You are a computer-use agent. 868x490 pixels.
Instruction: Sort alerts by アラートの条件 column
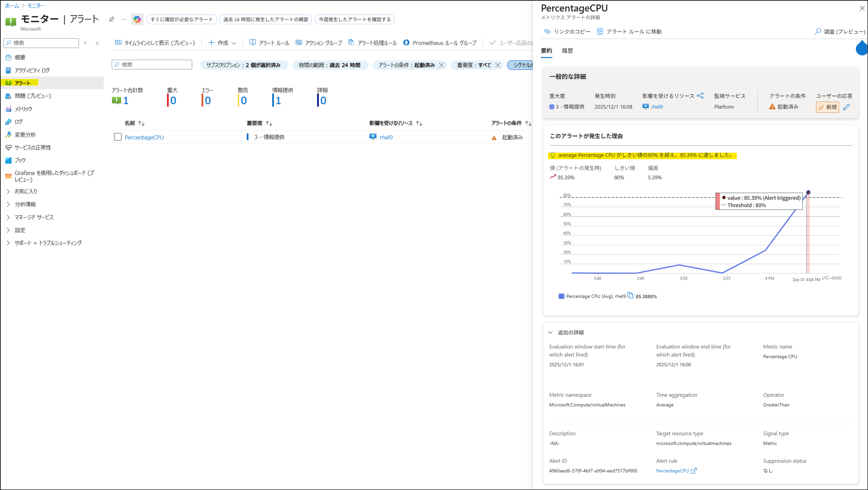[x=511, y=123]
